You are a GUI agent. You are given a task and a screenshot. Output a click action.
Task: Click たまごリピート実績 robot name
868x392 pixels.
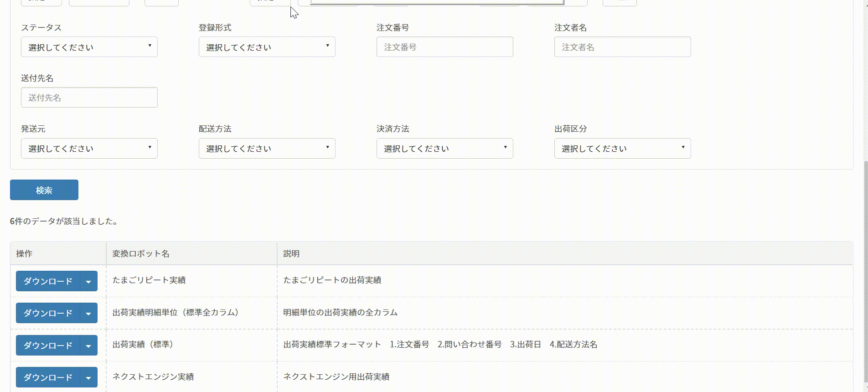pos(149,280)
